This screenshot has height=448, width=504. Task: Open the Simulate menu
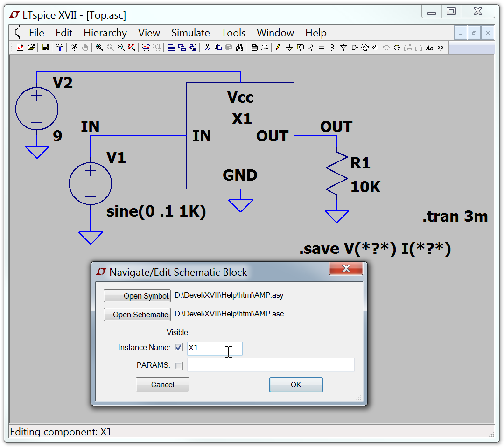190,33
